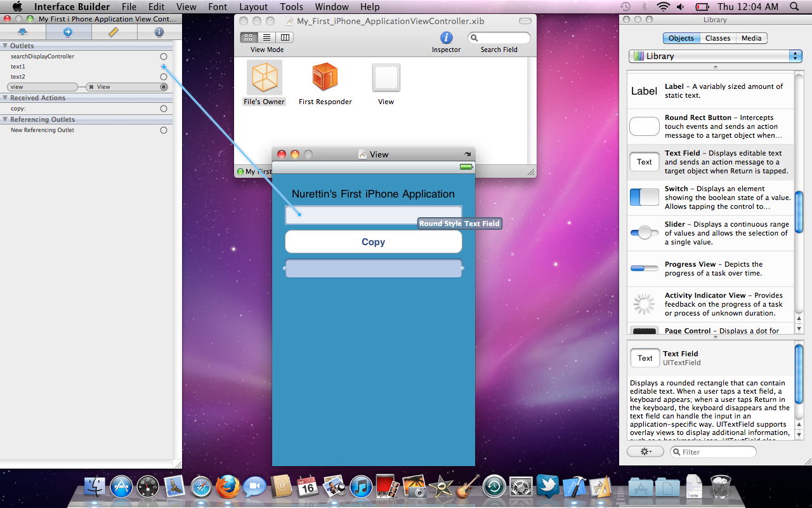This screenshot has width=812, height=508.
Task: Click the second text field below Copy
Action: (x=374, y=269)
